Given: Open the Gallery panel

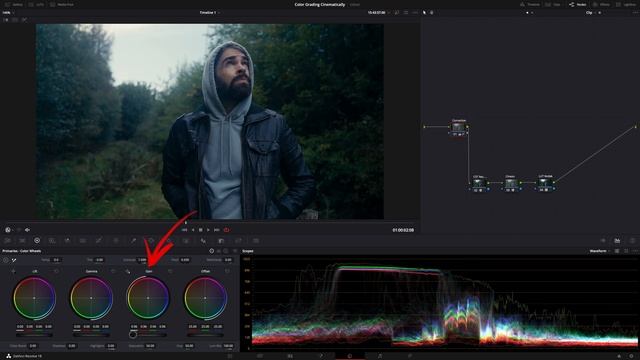Looking at the screenshot, I should (x=14, y=4).
